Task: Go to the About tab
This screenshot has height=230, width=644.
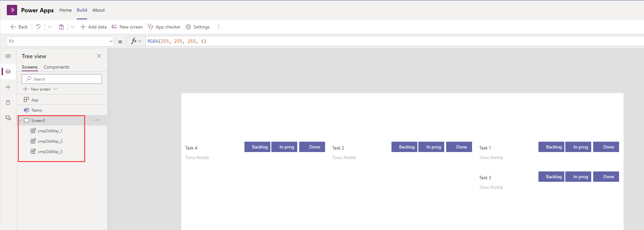Action: pos(98,10)
